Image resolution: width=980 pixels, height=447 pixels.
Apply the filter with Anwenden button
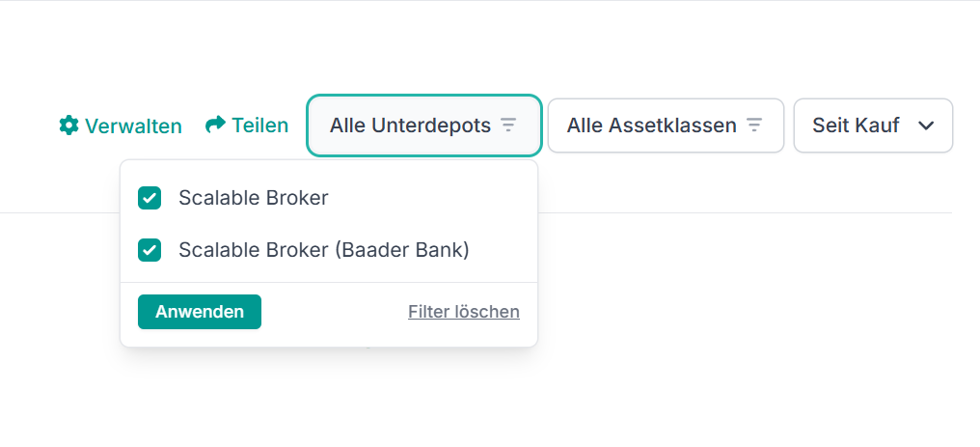click(200, 312)
